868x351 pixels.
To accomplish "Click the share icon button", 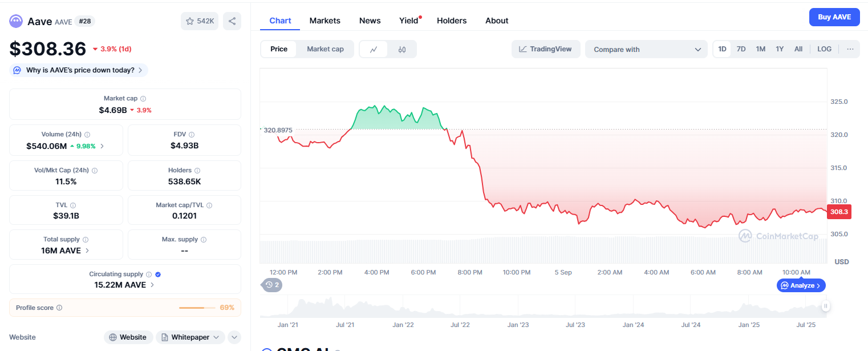I will pyautogui.click(x=232, y=21).
